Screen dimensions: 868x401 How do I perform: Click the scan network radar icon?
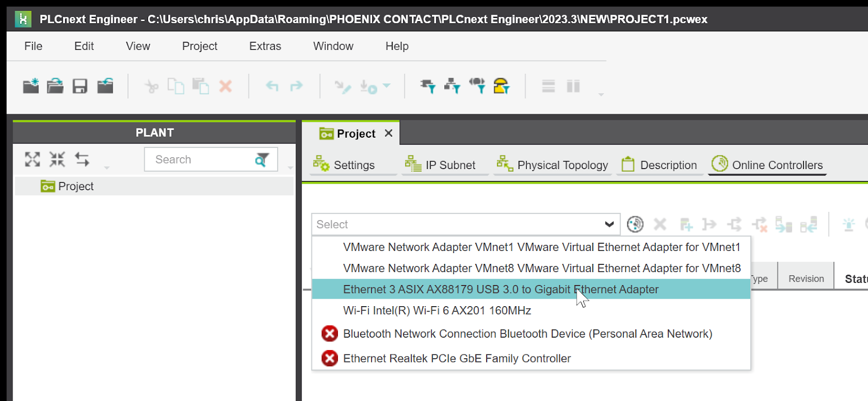[x=635, y=224]
